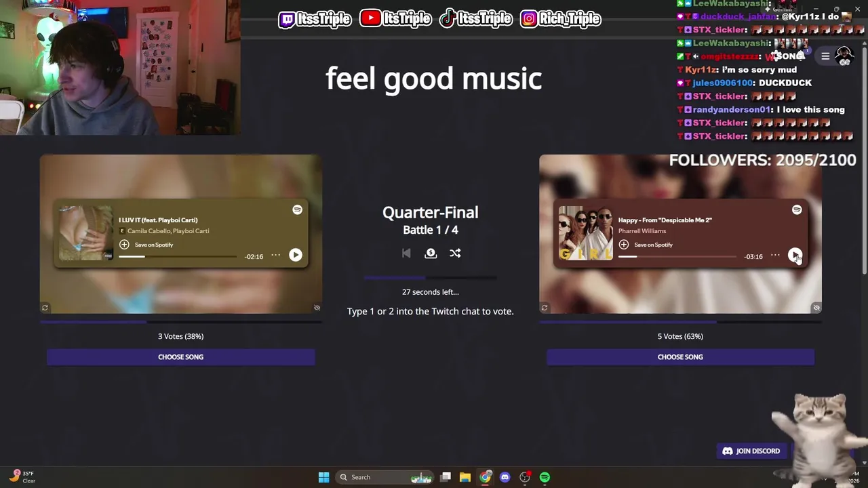Reload the left song embed
This screenshot has height=488, width=868.
pyautogui.click(x=45, y=308)
